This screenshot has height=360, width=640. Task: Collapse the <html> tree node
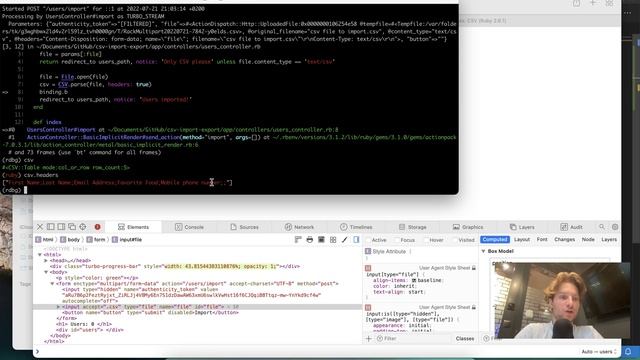click(40, 255)
